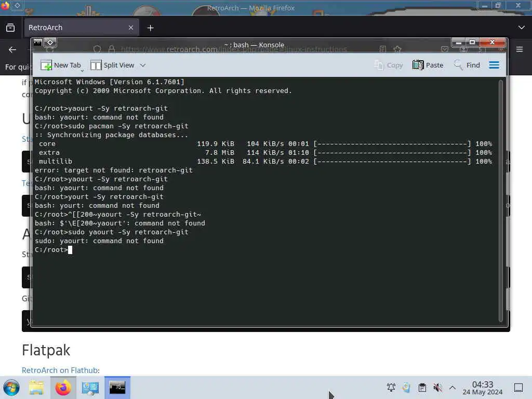532x399 pixels.
Task: Expand the Firefox list all tabs chevron
Action: (522, 28)
